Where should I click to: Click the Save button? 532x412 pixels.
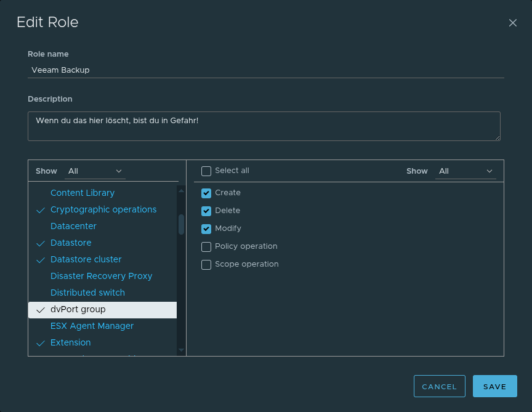click(x=494, y=387)
